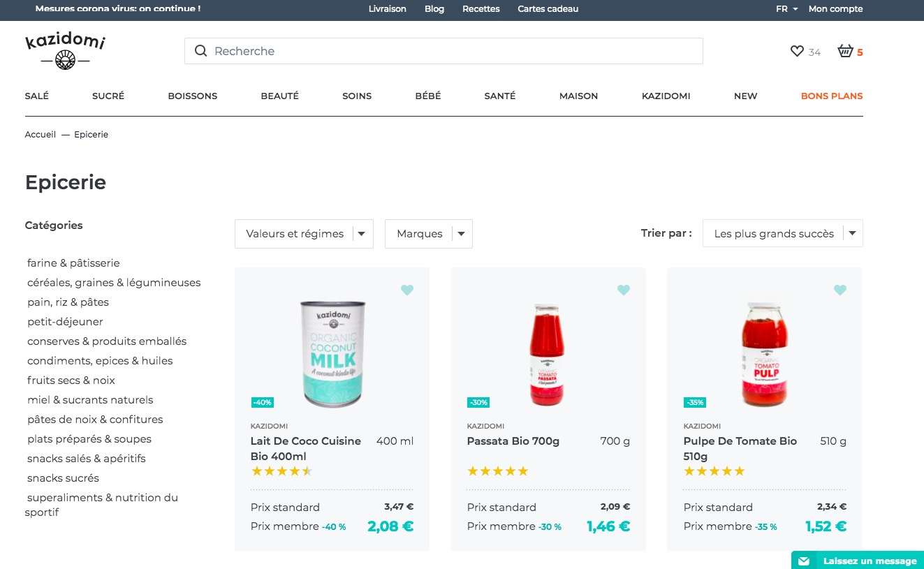Select category miel & sucrants naturels
Image resolution: width=924 pixels, height=569 pixels.
click(x=90, y=400)
